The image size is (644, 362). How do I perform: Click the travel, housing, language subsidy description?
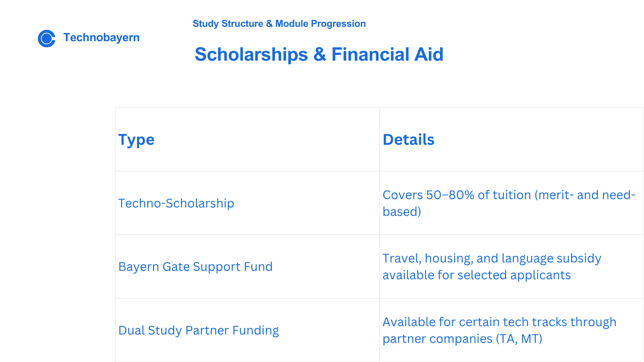point(492,266)
